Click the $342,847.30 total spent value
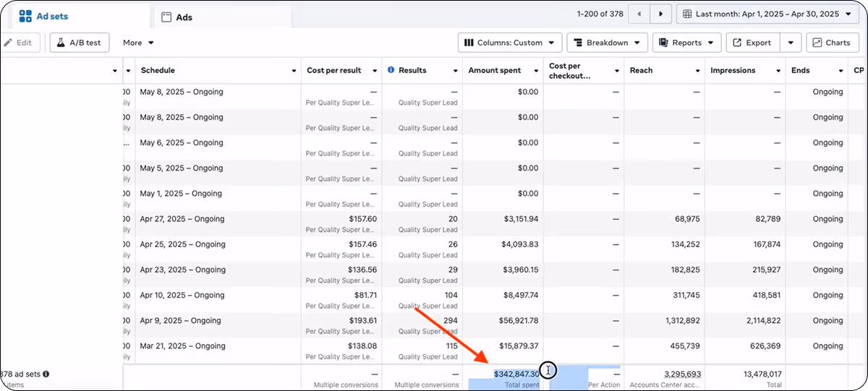This screenshot has width=868, height=391. [516, 374]
